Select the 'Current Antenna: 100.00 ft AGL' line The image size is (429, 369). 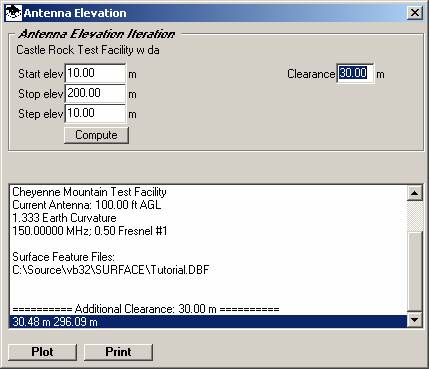point(208,205)
